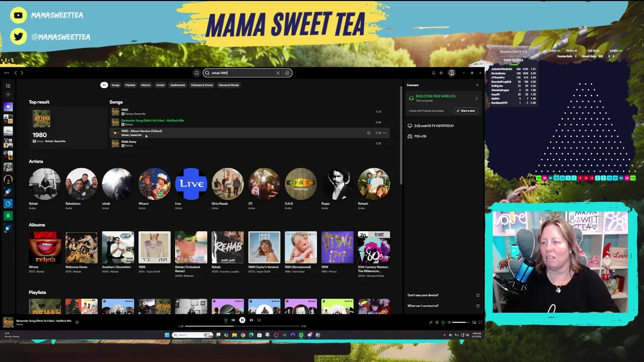Seek within the song progress bar

(x=242, y=326)
